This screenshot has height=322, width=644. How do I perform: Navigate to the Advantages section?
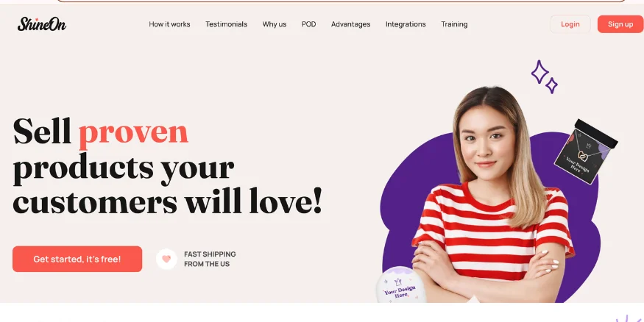pyautogui.click(x=351, y=24)
